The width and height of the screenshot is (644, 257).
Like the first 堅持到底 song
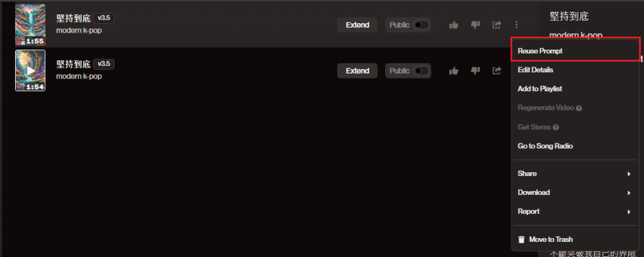(x=453, y=25)
